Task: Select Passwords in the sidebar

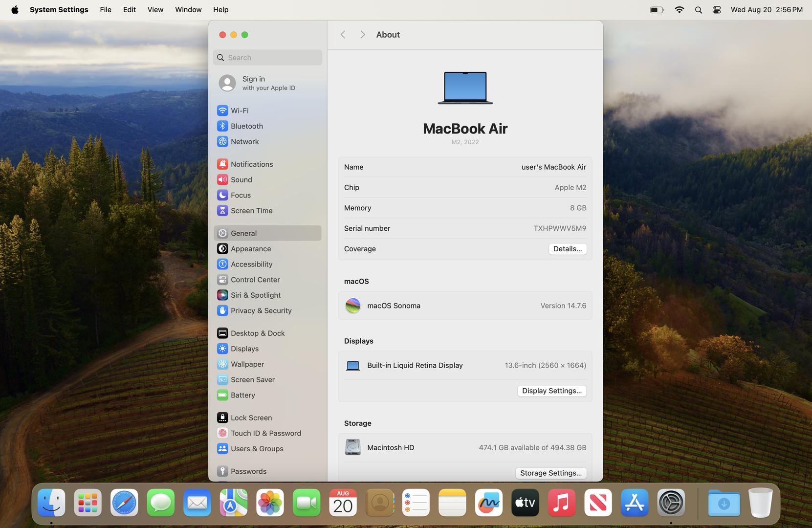Action: 267,471
